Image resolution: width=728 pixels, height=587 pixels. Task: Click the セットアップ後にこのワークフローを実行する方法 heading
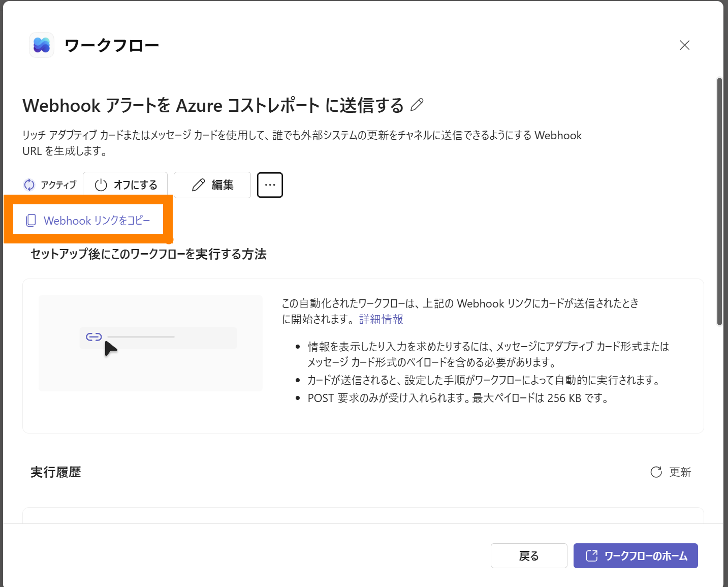[x=148, y=254]
